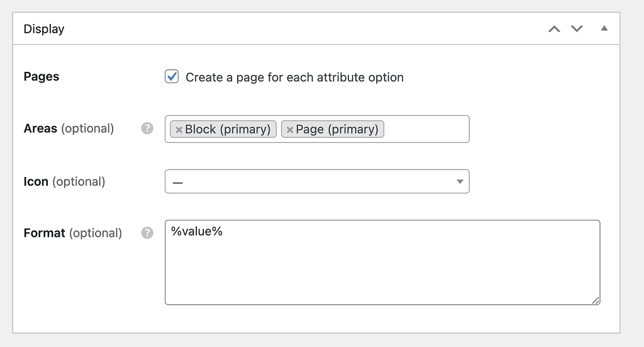Open the Icon dropdown menu
The height and width of the screenshot is (347, 644).
(317, 181)
